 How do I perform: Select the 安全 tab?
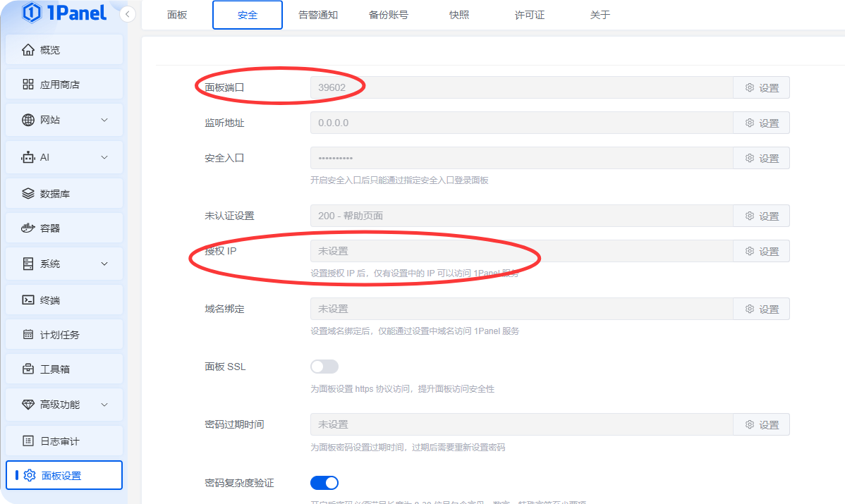248,15
